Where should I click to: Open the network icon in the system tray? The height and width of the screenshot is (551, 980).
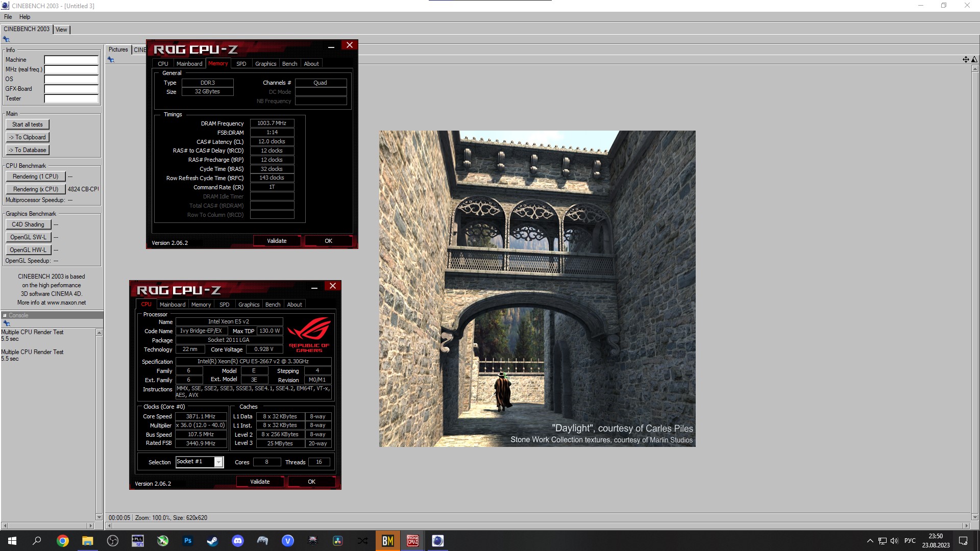[x=882, y=541]
